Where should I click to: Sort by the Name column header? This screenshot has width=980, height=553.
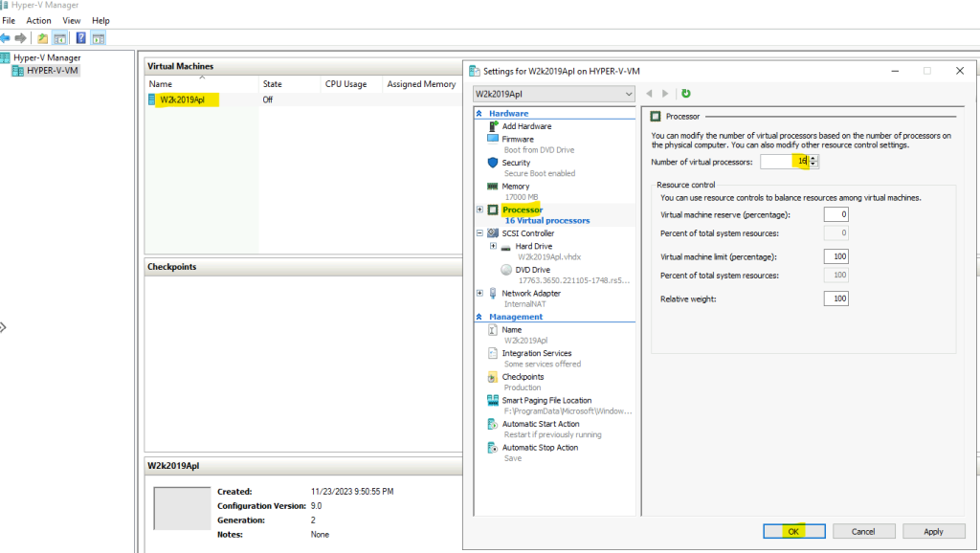click(x=201, y=84)
